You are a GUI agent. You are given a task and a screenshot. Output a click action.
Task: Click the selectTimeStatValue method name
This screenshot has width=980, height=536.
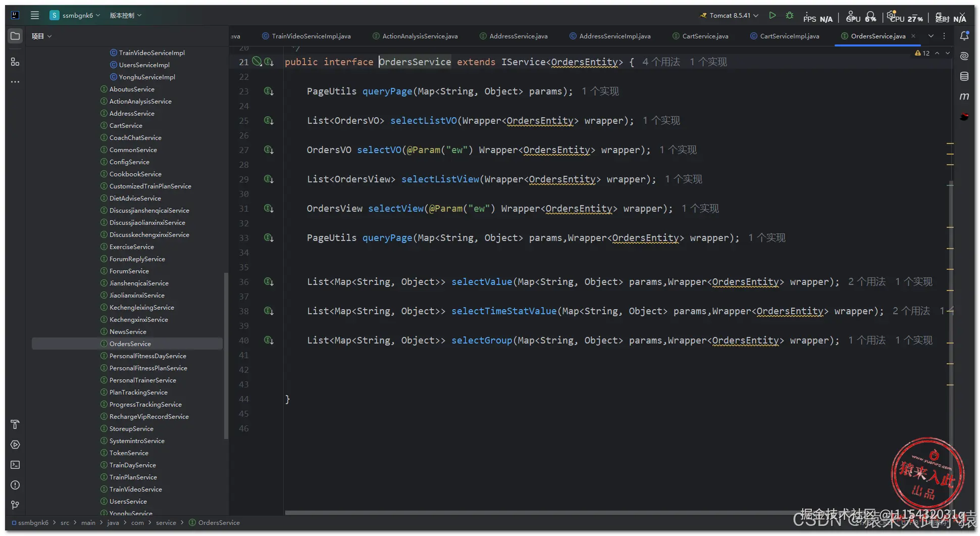(x=504, y=311)
